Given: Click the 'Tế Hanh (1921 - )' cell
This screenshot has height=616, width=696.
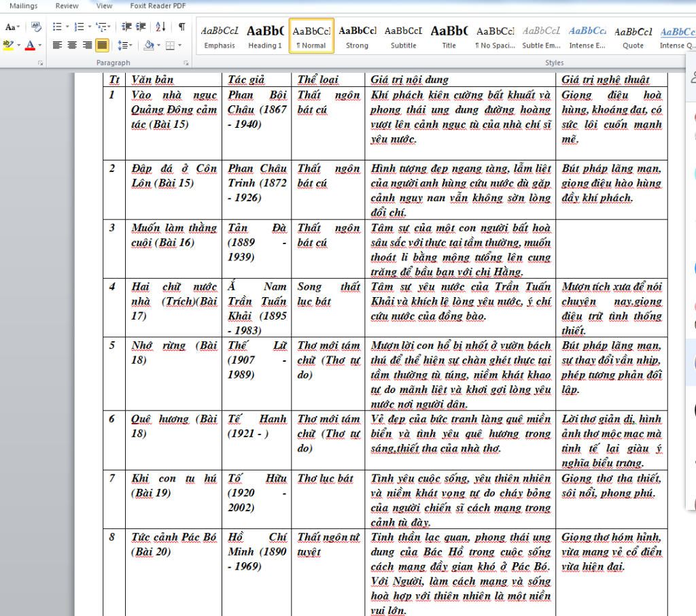Looking at the screenshot, I should tap(256, 440).
